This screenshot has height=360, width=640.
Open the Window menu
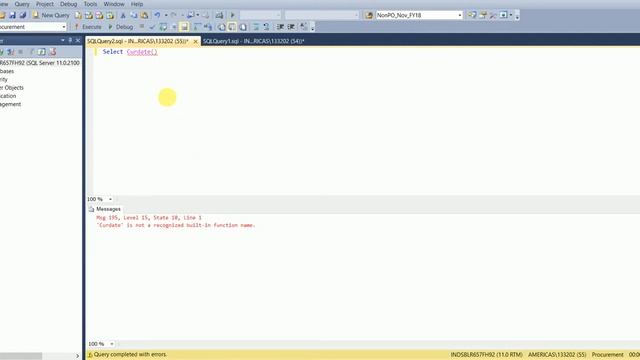click(x=114, y=4)
